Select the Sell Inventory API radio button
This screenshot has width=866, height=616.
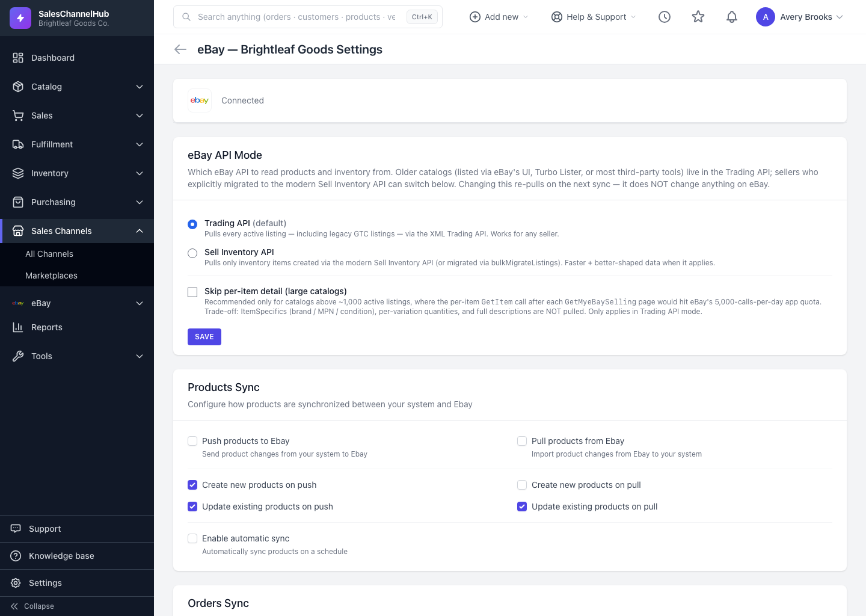[x=192, y=253]
